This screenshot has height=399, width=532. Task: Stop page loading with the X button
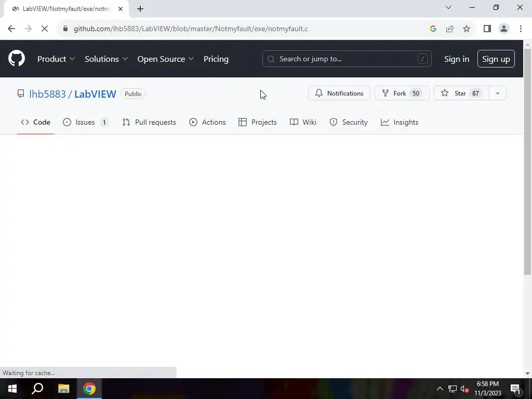click(x=45, y=29)
